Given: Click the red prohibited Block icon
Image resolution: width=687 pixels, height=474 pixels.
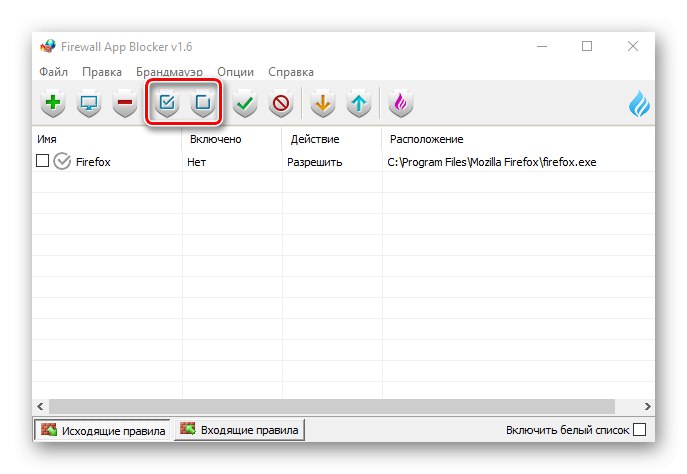Looking at the screenshot, I should 281,103.
